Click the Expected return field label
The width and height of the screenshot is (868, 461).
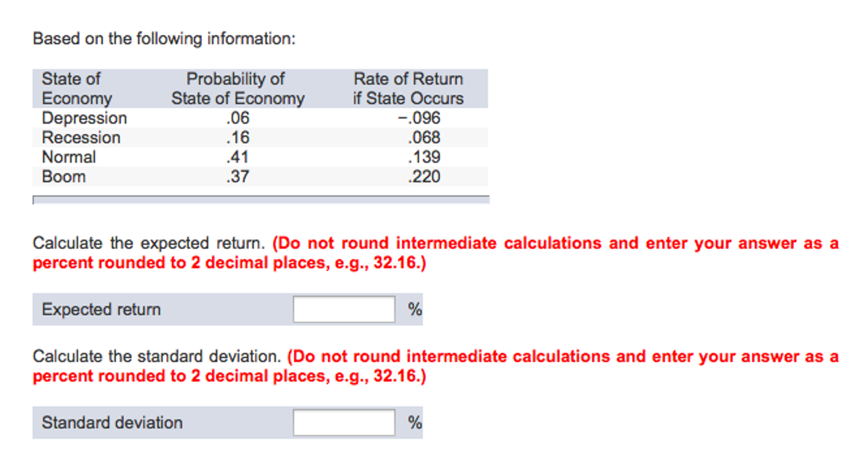(101, 309)
